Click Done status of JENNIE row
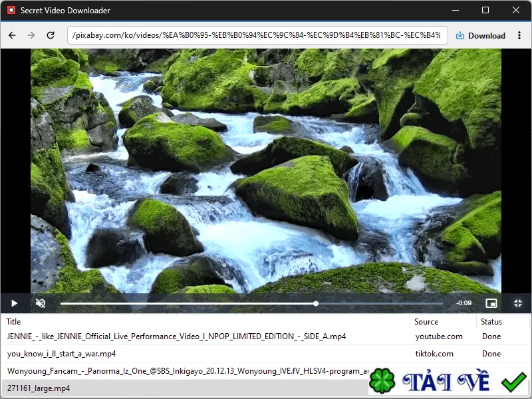This screenshot has height=399, width=532. [x=491, y=336]
